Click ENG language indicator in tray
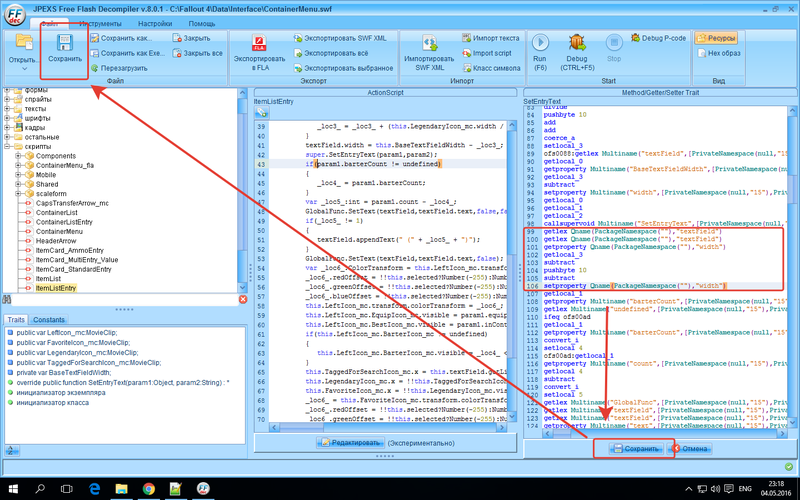Screen dimensions: 800x500 (x=745, y=489)
